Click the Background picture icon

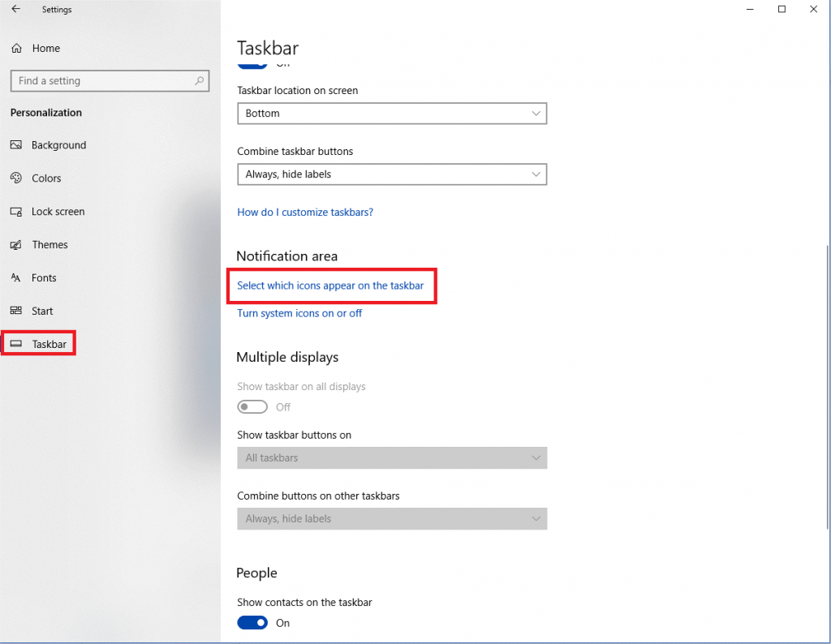(x=16, y=145)
